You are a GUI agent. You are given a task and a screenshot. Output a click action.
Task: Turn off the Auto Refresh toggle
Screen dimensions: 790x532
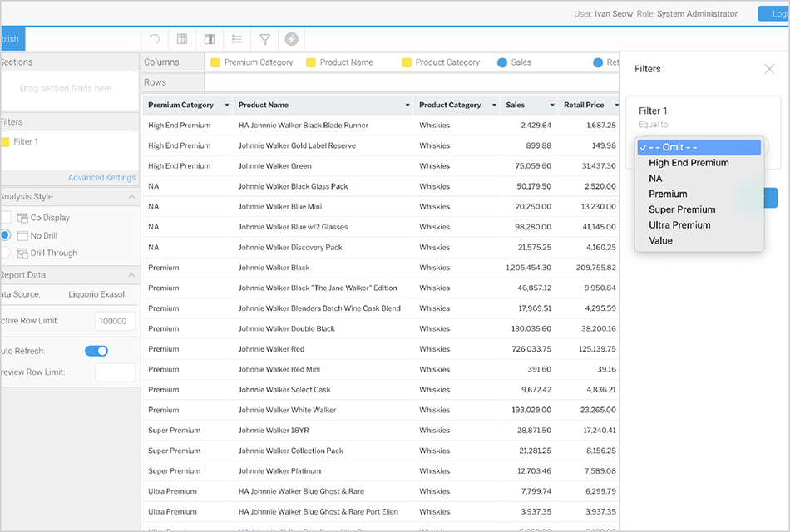[x=96, y=351]
